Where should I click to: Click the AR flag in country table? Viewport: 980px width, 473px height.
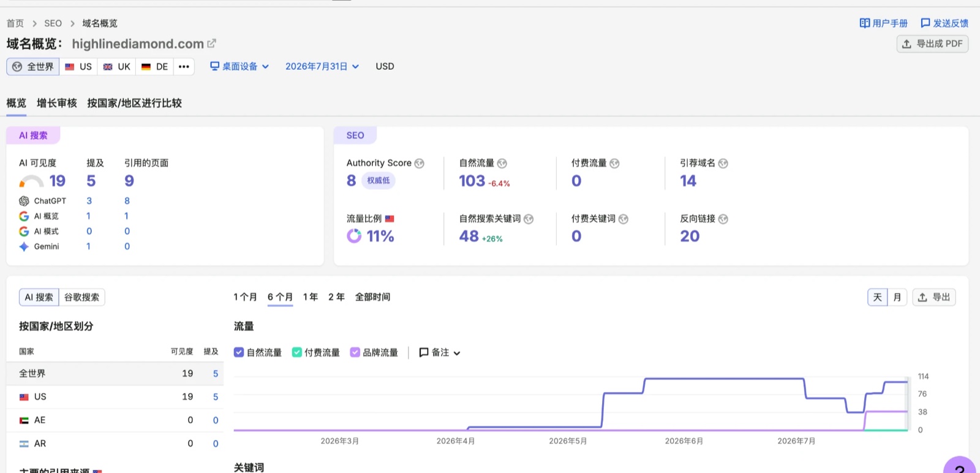pyautogui.click(x=24, y=444)
